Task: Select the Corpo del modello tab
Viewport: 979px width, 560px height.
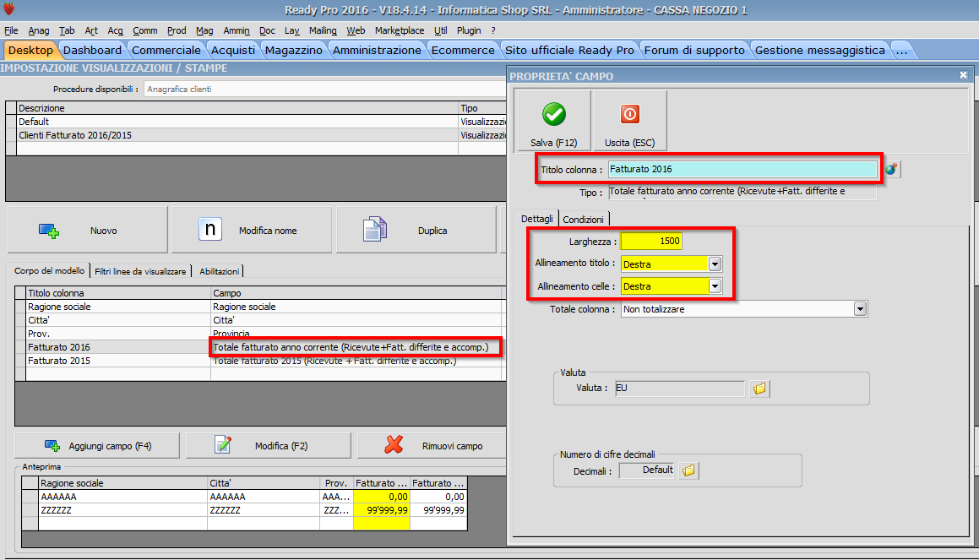Action: click(x=49, y=271)
